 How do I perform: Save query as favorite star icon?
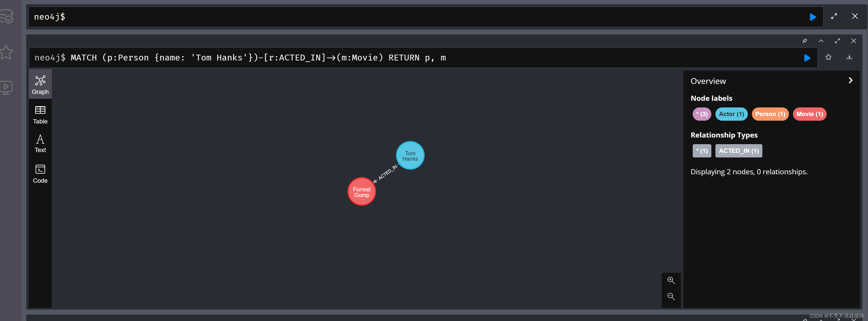(828, 57)
